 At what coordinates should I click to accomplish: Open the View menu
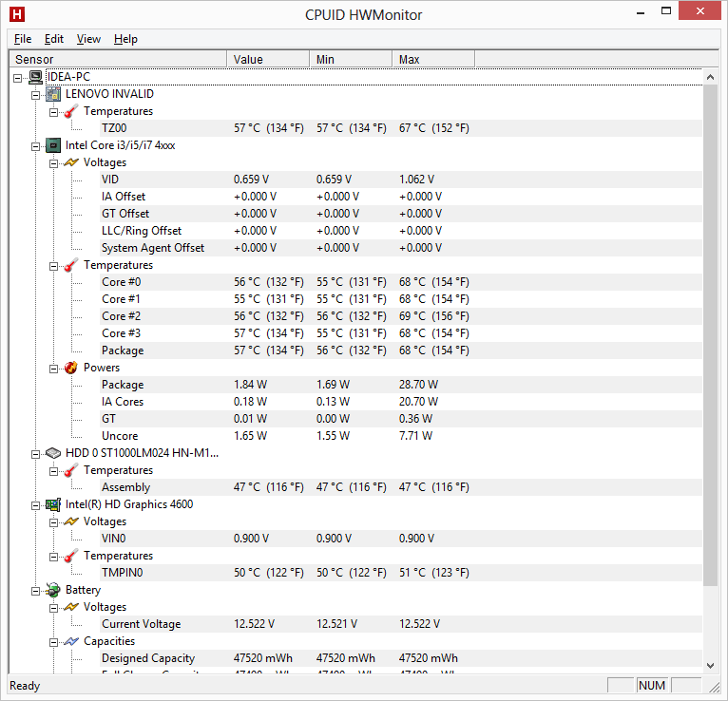tap(88, 39)
